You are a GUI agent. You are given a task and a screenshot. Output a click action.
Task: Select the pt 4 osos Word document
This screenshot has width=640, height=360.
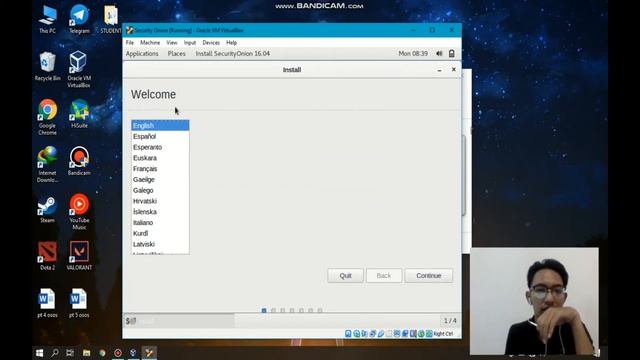[47, 303]
